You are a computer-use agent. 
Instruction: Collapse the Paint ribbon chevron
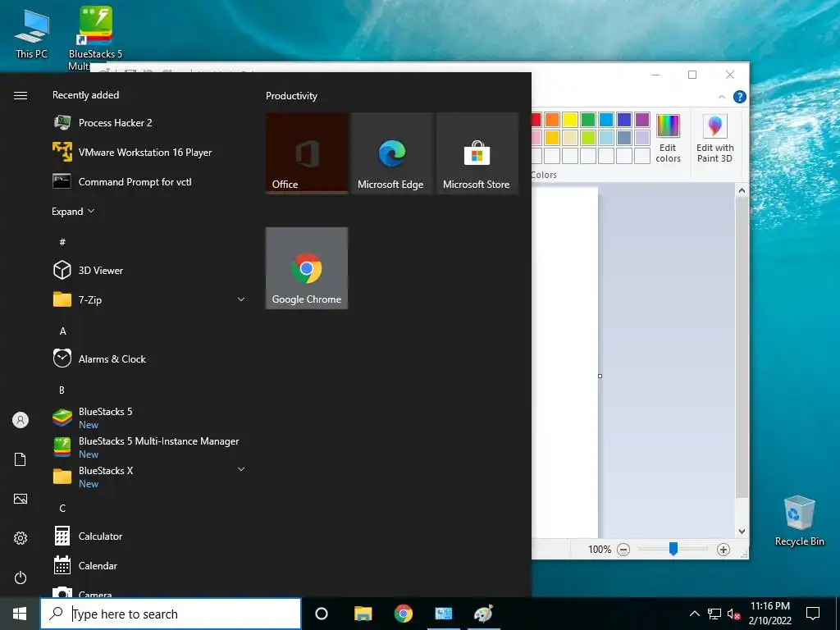[722, 97]
